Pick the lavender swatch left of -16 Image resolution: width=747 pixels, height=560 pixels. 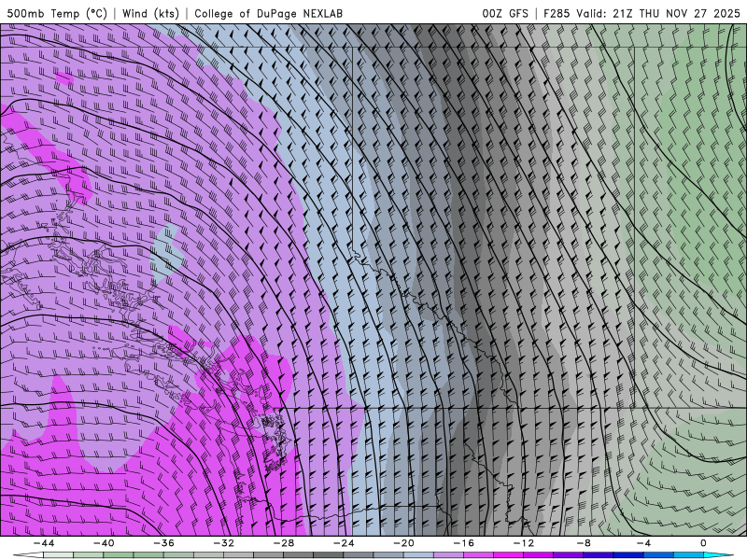click(x=448, y=554)
